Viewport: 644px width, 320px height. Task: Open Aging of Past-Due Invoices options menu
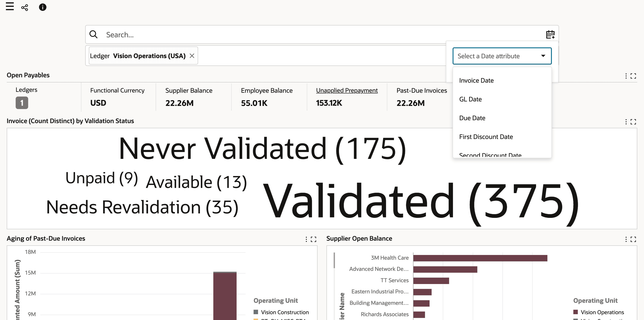pos(306,239)
